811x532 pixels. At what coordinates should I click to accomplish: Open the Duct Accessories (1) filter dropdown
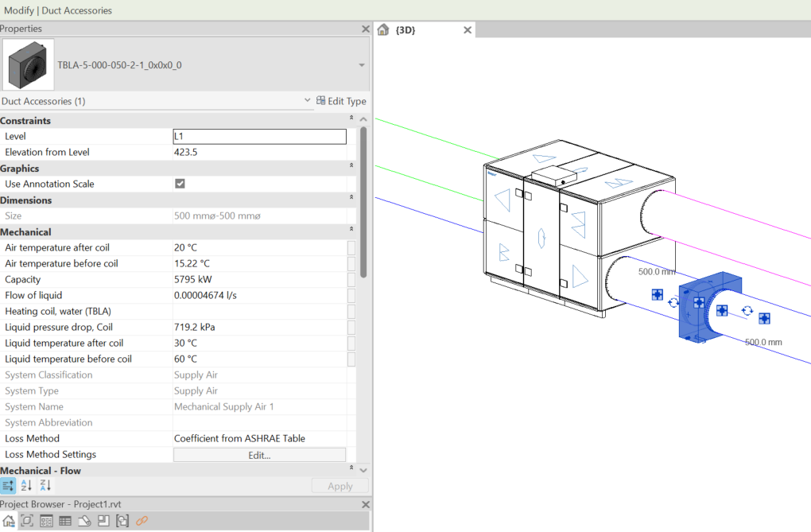(x=308, y=101)
